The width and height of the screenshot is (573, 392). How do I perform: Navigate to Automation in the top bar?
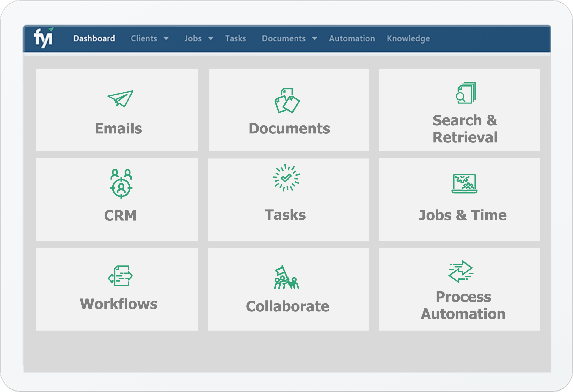tap(352, 38)
